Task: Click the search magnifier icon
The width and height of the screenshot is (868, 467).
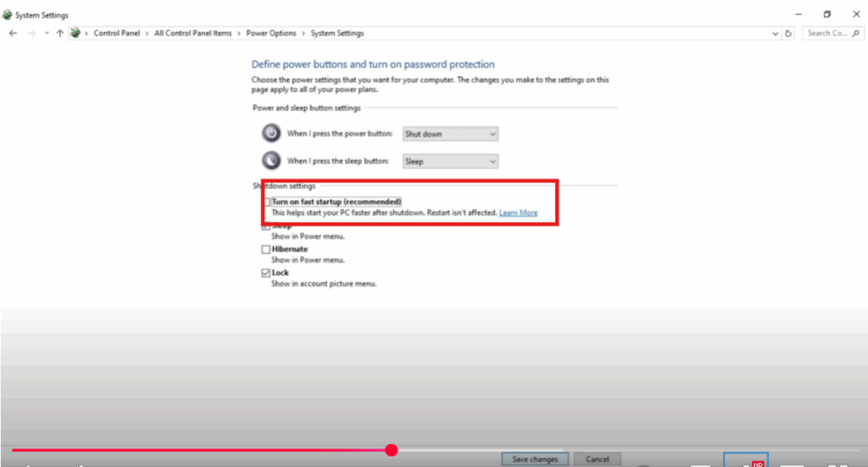Action: pos(856,33)
